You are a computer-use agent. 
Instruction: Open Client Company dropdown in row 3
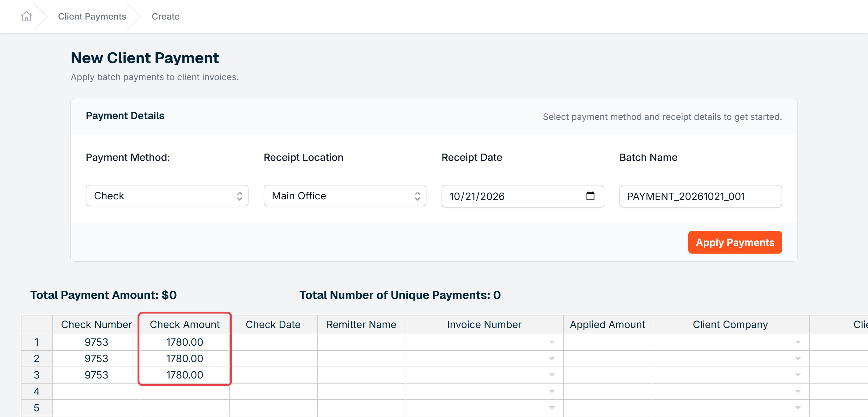[x=798, y=375]
